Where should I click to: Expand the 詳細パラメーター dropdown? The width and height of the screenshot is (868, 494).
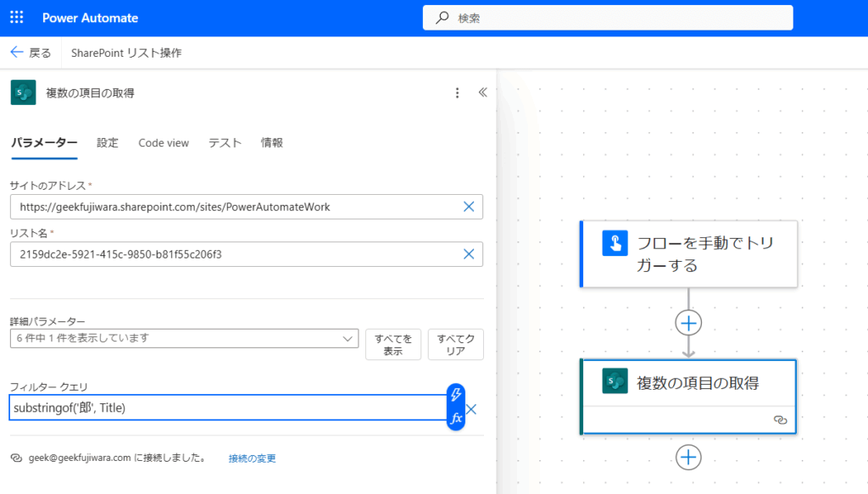184,339
